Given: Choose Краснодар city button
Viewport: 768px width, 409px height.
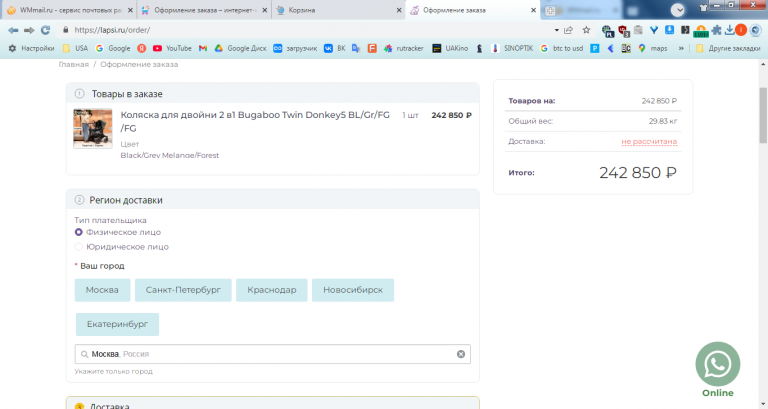Looking at the screenshot, I should (272, 290).
